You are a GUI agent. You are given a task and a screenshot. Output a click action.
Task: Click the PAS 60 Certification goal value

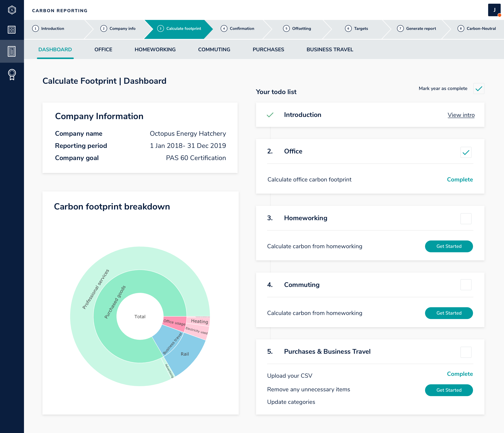pyautogui.click(x=196, y=158)
